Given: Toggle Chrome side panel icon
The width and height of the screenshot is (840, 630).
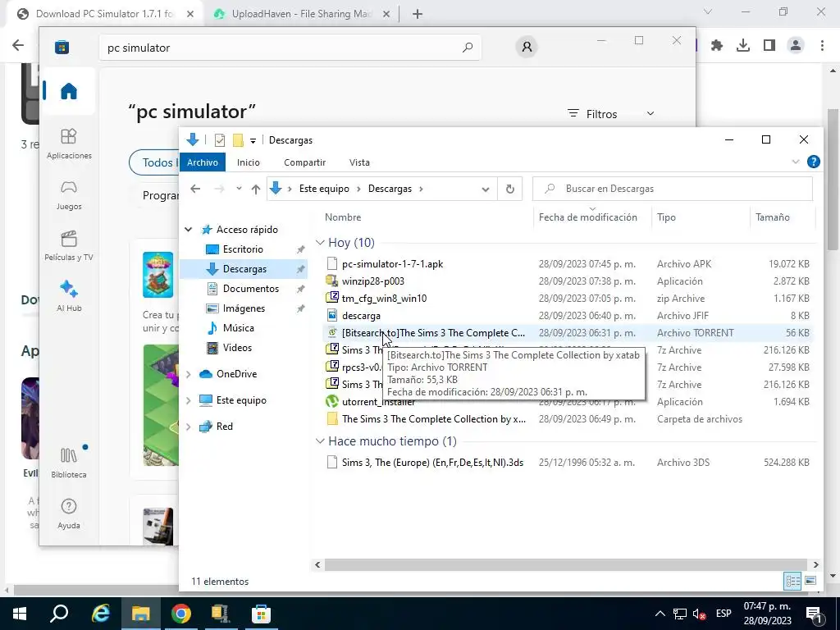Looking at the screenshot, I should [769, 46].
